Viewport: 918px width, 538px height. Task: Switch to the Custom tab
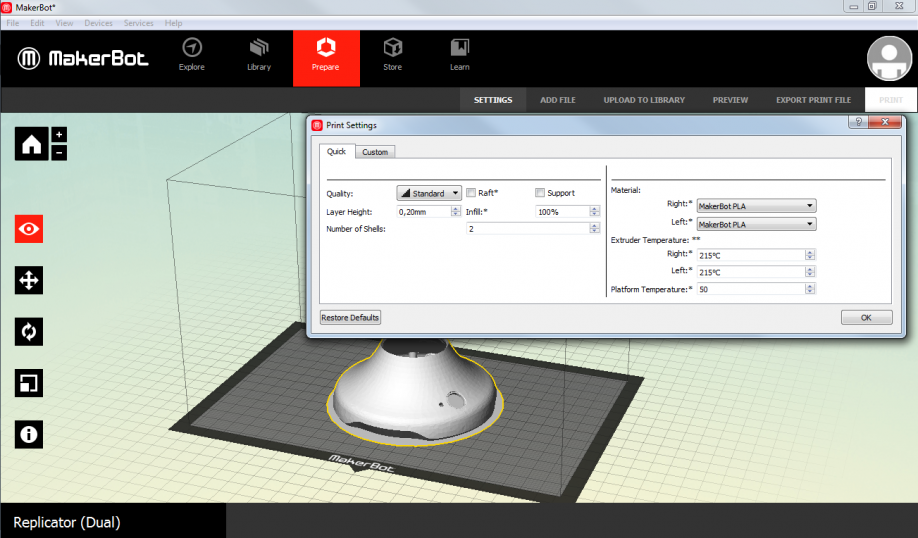point(375,152)
